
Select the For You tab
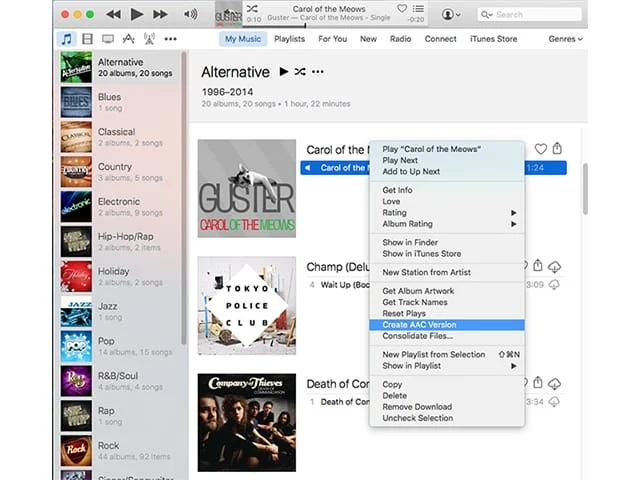point(333,39)
